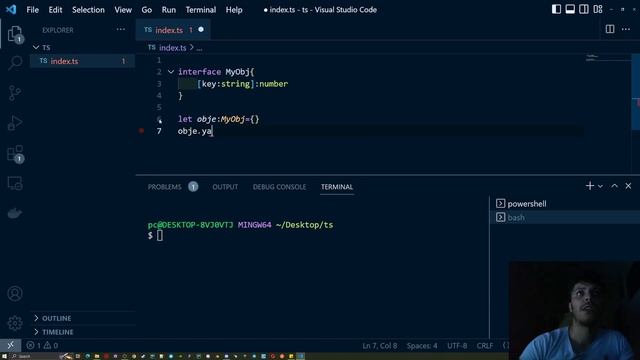Open the Manage gear icon
The width and height of the screenshot is (640, 360).
[x=15, y=323]
